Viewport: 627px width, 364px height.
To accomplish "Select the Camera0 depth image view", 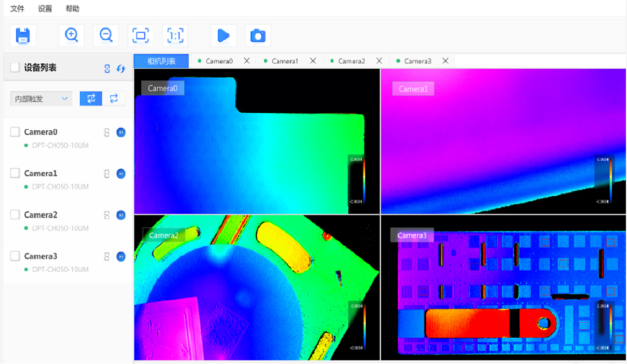I will (x=257, y=141).
